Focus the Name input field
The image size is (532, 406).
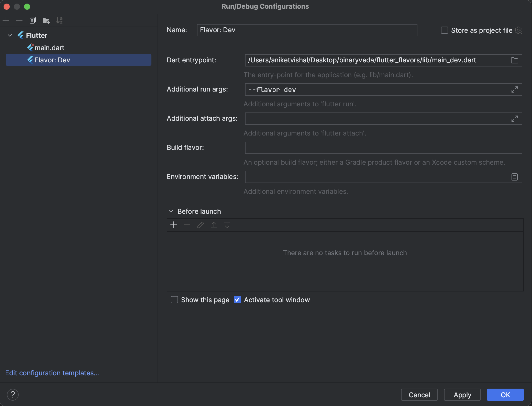coord(307,30)
